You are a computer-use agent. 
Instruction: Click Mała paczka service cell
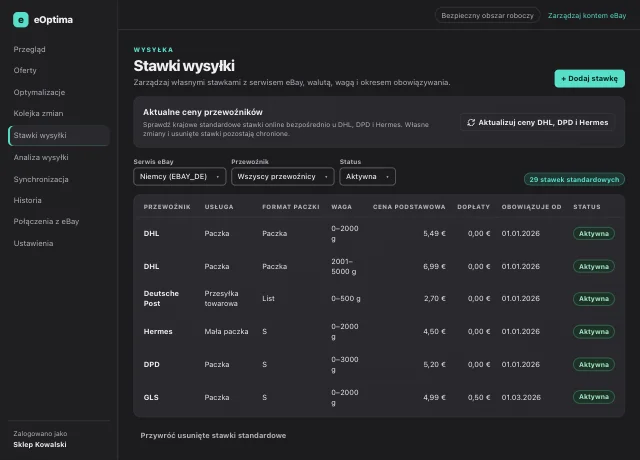point(226,331)
